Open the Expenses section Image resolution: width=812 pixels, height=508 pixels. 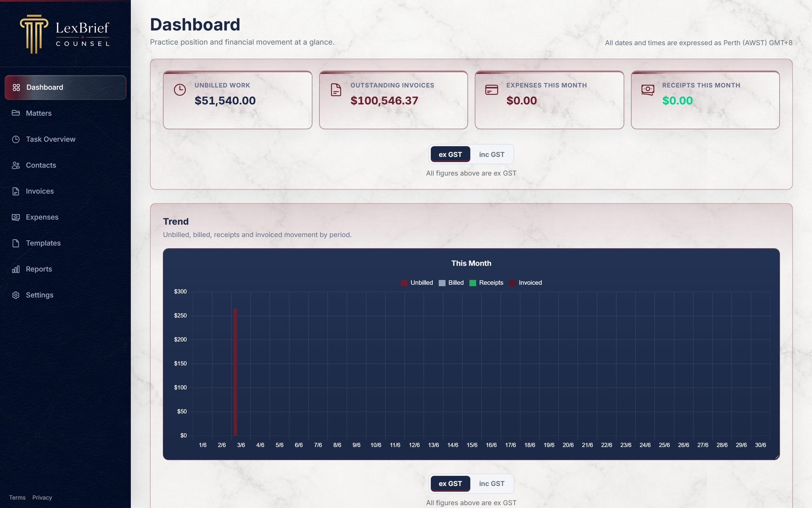(65, 217)
